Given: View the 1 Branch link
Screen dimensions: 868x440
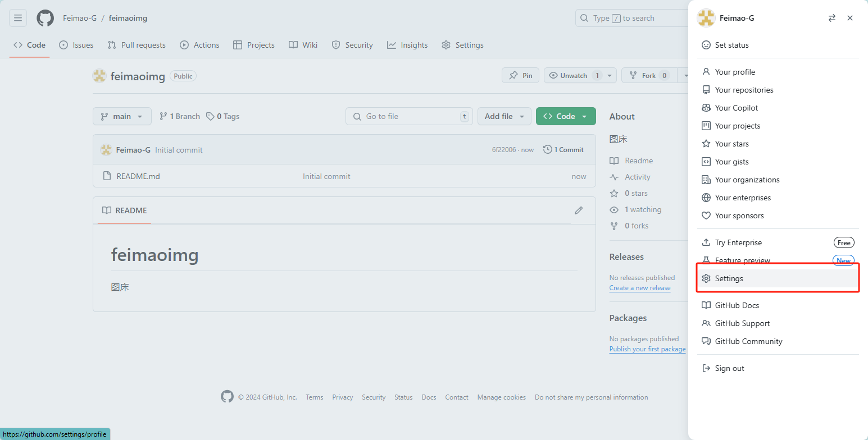Looking at the screenshot, I should coord(180,116).
